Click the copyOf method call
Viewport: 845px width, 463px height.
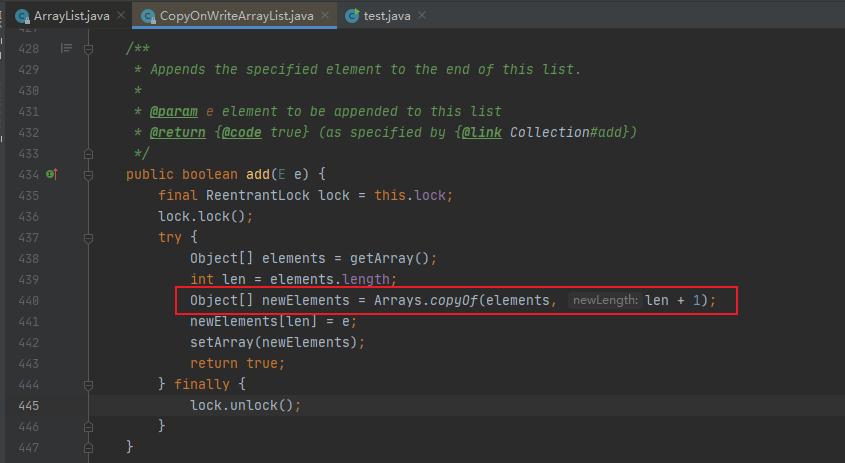pyautogui.click(x=453, y=300)
